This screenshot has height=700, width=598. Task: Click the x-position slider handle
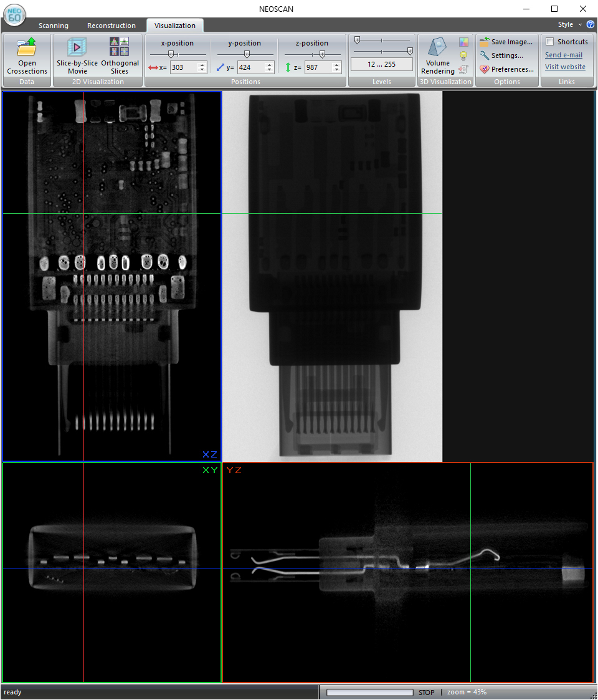171,54
